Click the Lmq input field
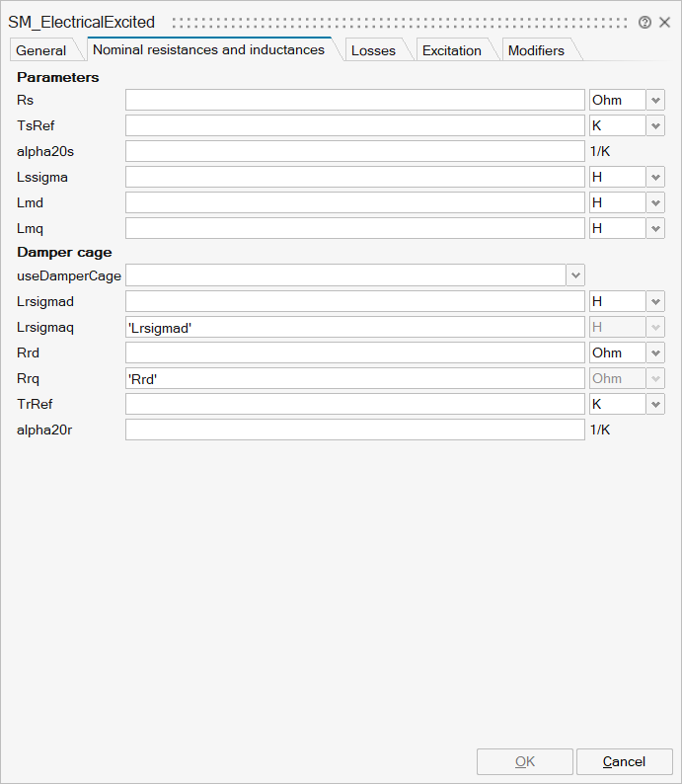This screenshot has width=682, height=784. click(355, 228)
